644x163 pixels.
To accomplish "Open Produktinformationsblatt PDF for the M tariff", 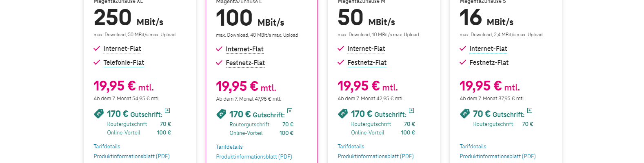I will click(x=375, y=156).
